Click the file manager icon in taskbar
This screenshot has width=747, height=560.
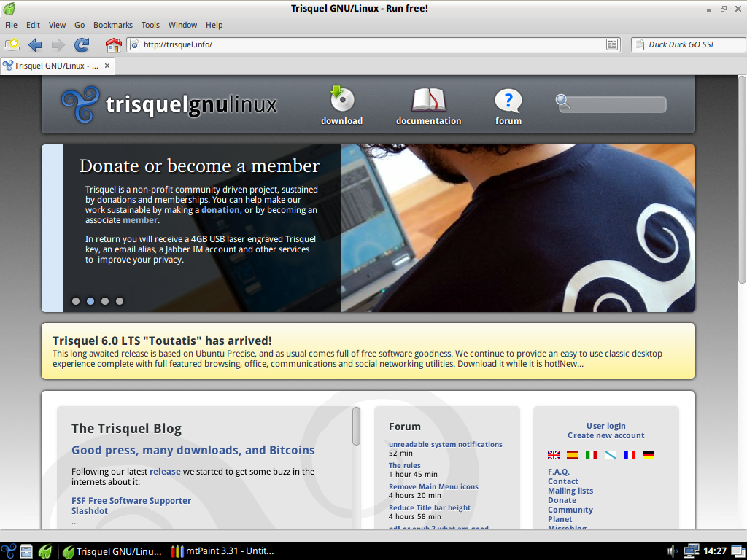click(x=26, y=551)
